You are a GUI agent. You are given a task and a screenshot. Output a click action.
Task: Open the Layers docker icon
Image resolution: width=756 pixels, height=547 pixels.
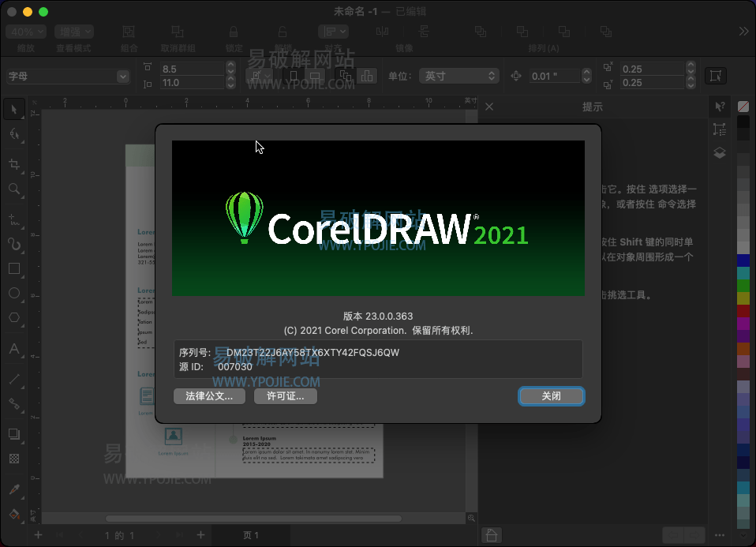click(x=719, y=153)
